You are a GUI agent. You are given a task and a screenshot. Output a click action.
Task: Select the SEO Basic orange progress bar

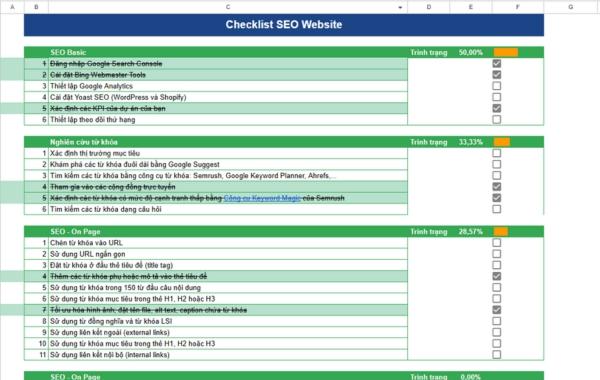[x=505, y=52]
